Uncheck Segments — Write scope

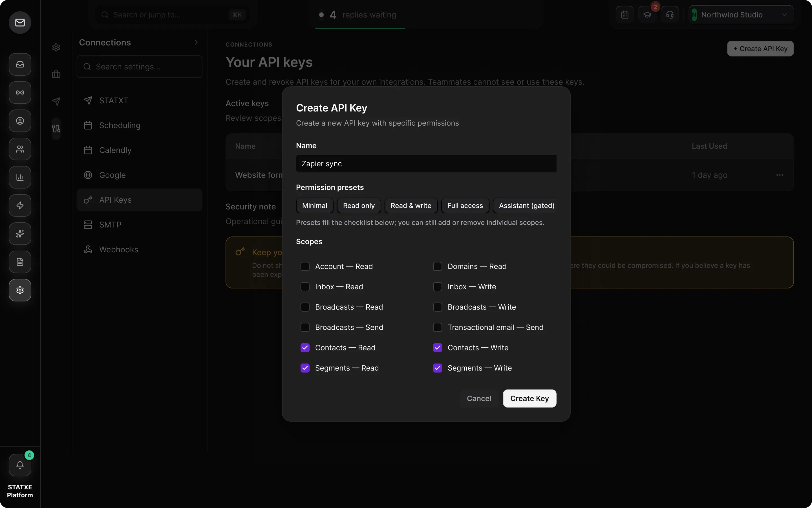pyautogui.click(x=438, y=368)
